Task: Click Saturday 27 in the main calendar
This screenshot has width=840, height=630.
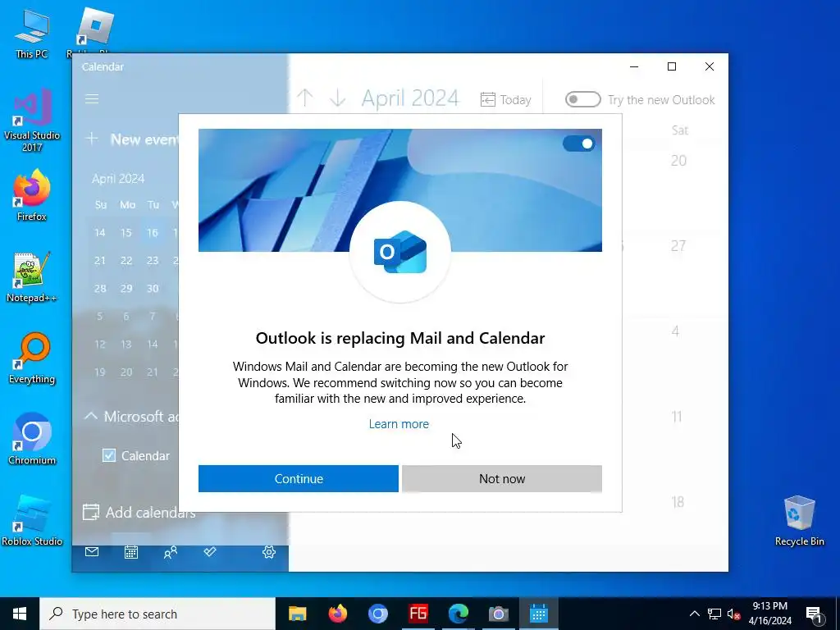Action: [678, 246]
